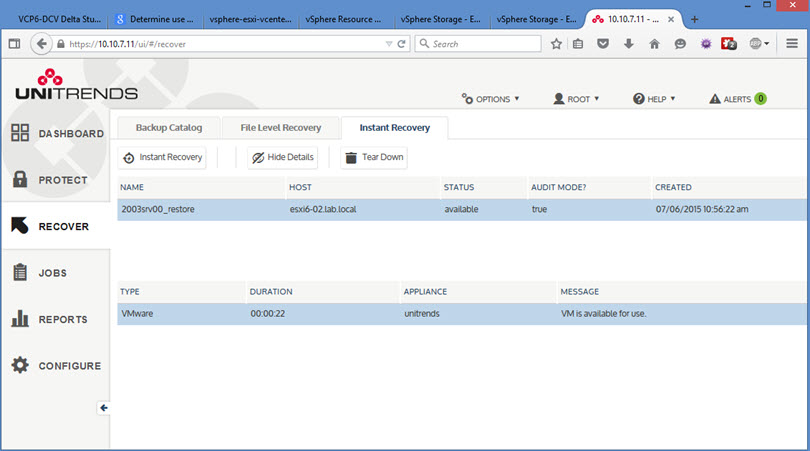Sort by the STATUS column header

(x=459, y=187)
